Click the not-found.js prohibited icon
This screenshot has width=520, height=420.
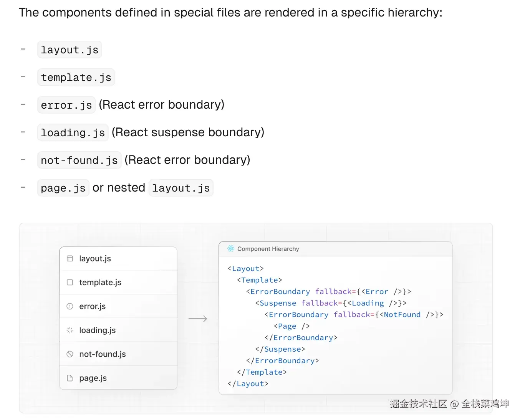point(70,354)
